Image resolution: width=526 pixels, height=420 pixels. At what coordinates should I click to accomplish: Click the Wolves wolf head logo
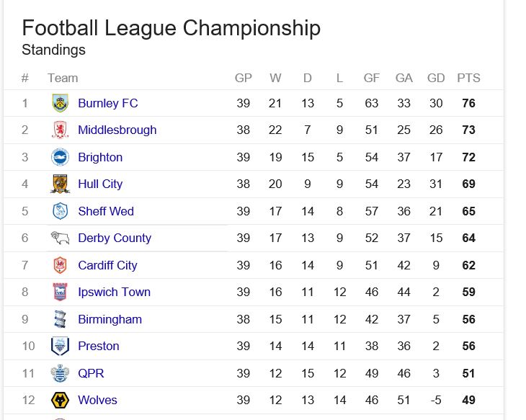61,400
